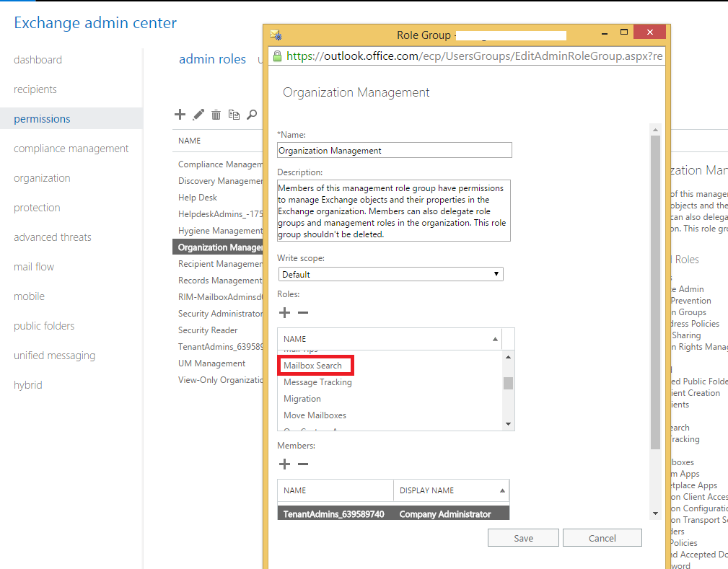This screenshot has height=569, width=728.
Task: Go to mail flow section
Action: (x=34, y=267)
